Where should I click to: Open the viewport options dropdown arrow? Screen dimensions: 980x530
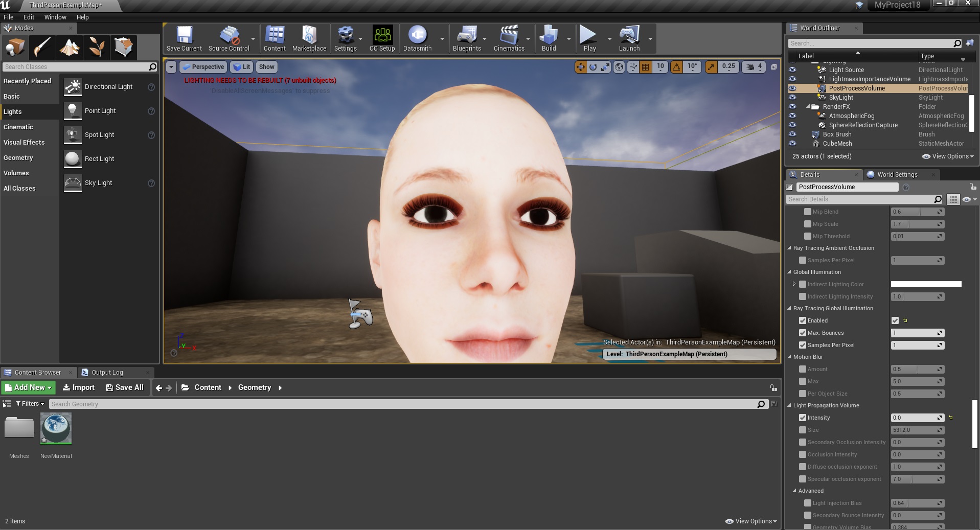tap(171, 67)
